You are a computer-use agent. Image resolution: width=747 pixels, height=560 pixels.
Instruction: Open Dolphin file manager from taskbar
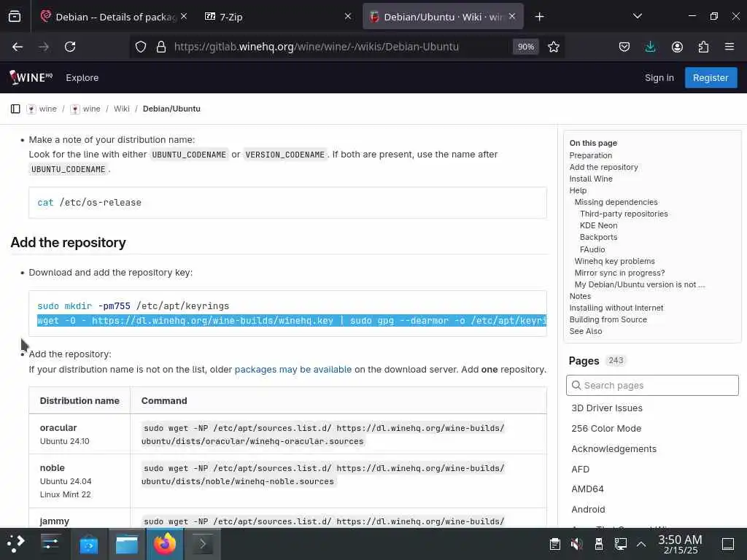127,543
